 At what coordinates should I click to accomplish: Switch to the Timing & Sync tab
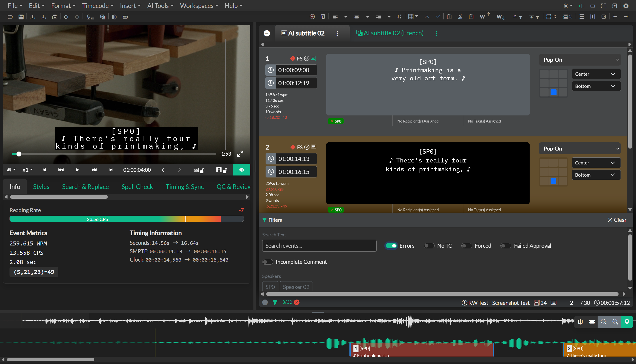tap(185, 187)
